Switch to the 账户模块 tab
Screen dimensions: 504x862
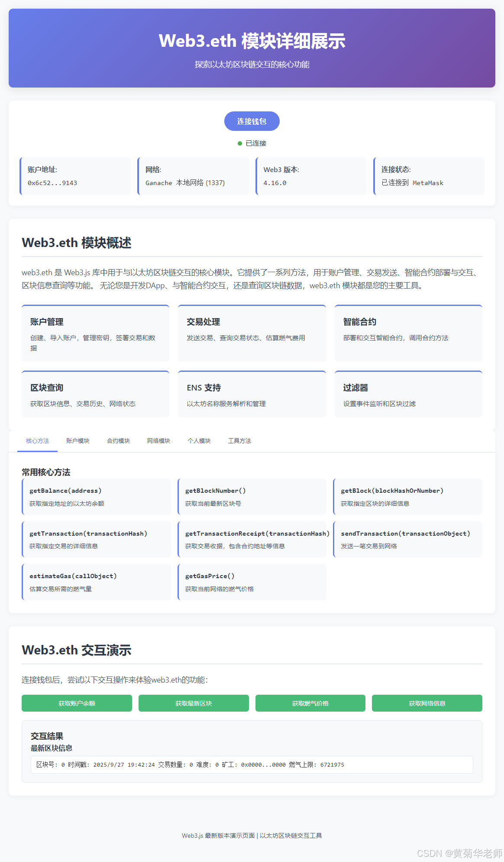click(x=78, y=441)
